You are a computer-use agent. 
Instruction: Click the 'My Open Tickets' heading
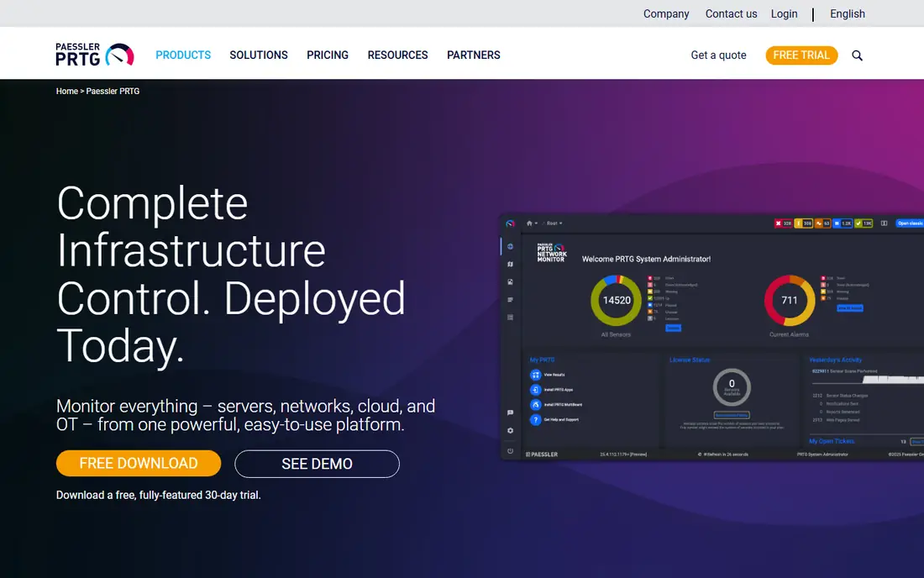click(832, 441)
